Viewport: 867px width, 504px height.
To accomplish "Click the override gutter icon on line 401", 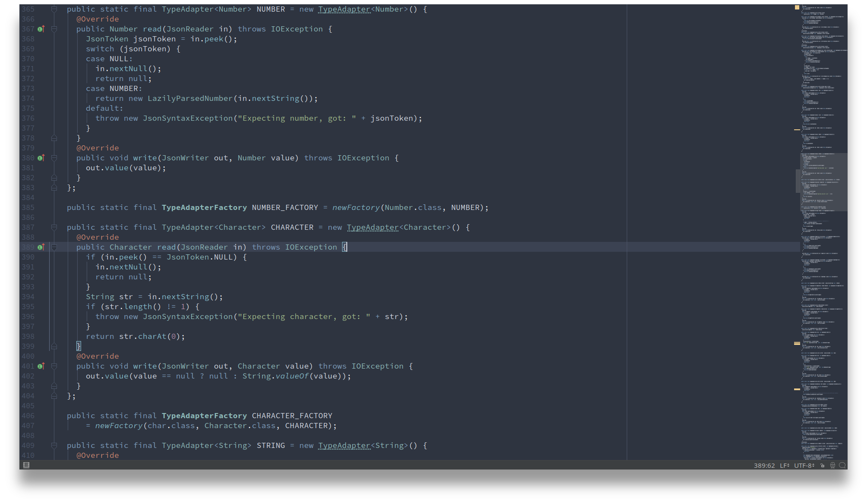I will (x=41, y=366).
